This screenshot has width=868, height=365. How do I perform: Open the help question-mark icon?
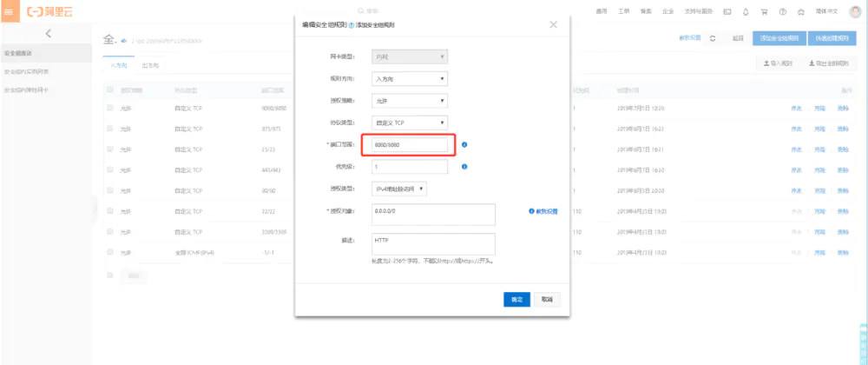click(783, 11)
